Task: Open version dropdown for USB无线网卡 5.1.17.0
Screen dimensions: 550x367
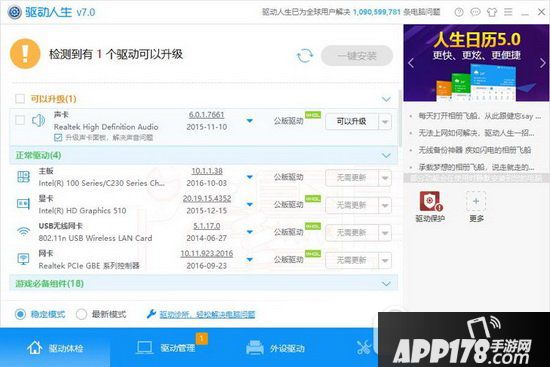Action: 250,232
